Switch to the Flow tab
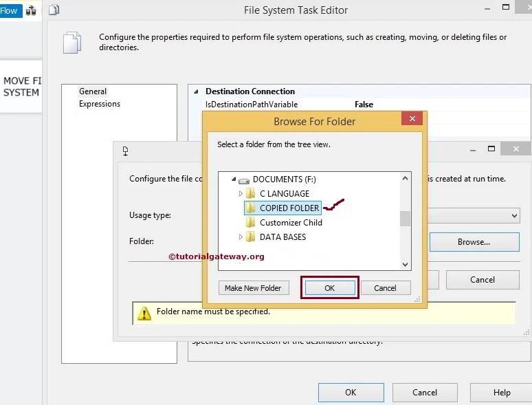 pos(10,11)
